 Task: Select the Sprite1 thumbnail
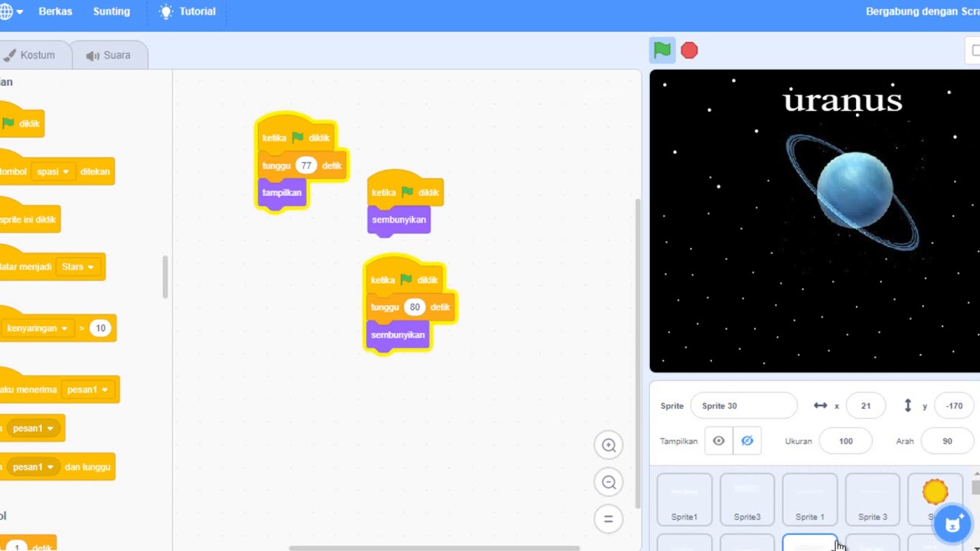(684, 500)
